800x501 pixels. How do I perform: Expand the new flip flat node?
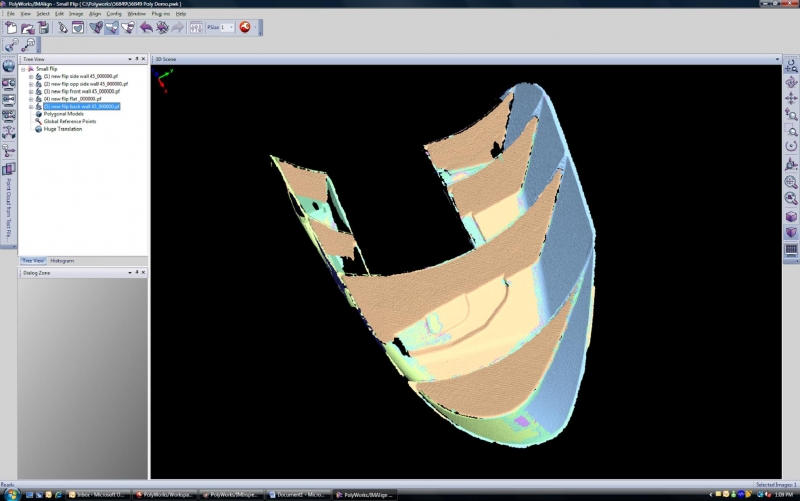[x=31, y=98]
